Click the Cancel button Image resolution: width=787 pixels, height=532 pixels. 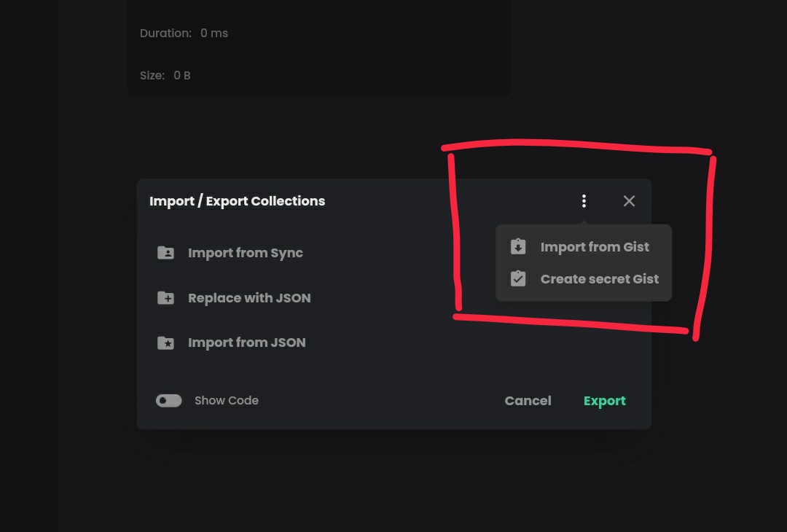click(x=528, y=400)
